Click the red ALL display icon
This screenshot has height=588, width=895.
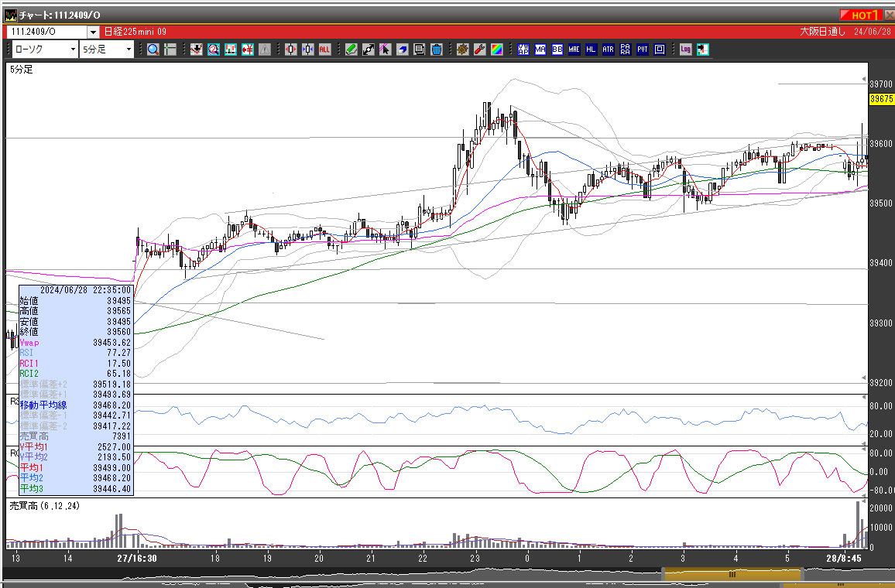(324, 50)
